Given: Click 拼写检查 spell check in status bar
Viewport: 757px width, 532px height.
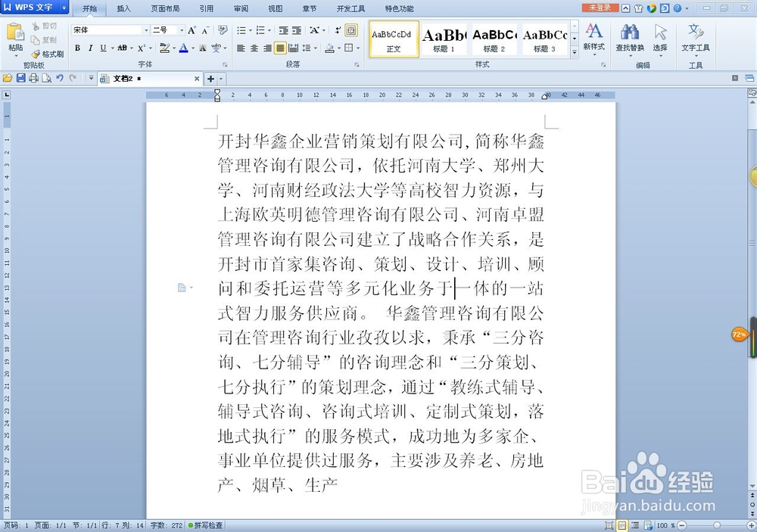Looking at the screenshot, I should tap(206, 525).
